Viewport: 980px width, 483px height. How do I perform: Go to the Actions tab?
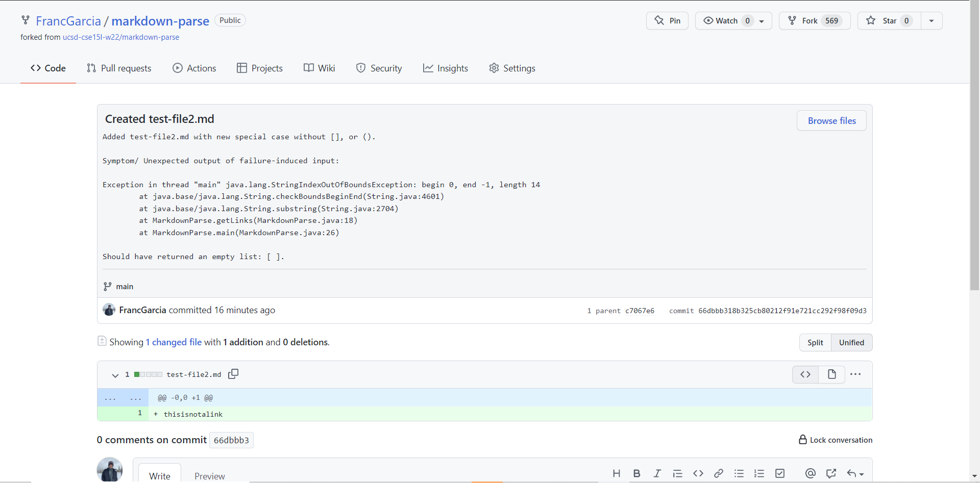194,68
